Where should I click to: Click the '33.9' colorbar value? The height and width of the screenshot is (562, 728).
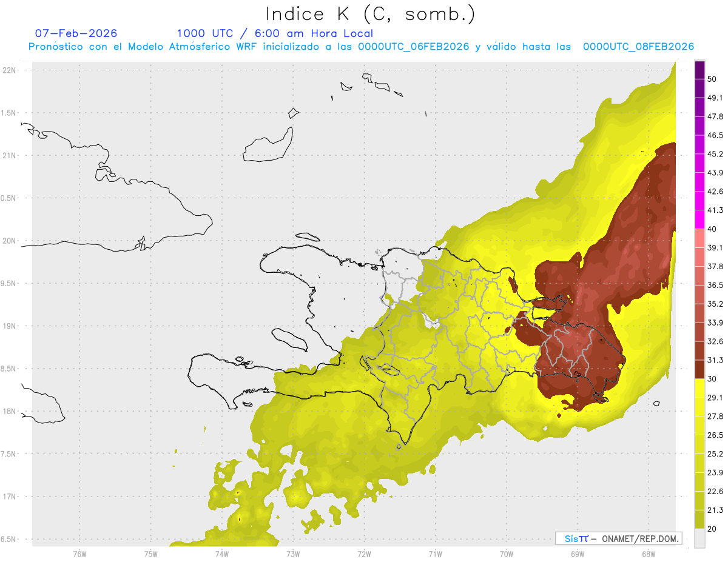(715, 323)
